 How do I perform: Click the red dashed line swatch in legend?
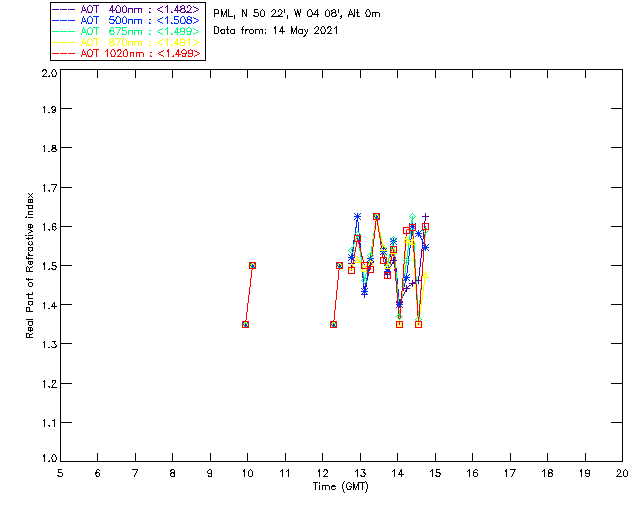(x=64, y=53)
